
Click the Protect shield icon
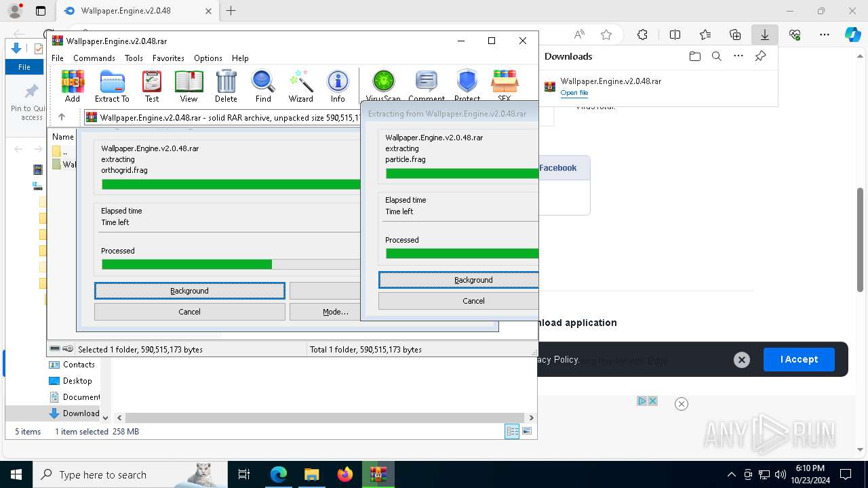(x=467, y=85)
